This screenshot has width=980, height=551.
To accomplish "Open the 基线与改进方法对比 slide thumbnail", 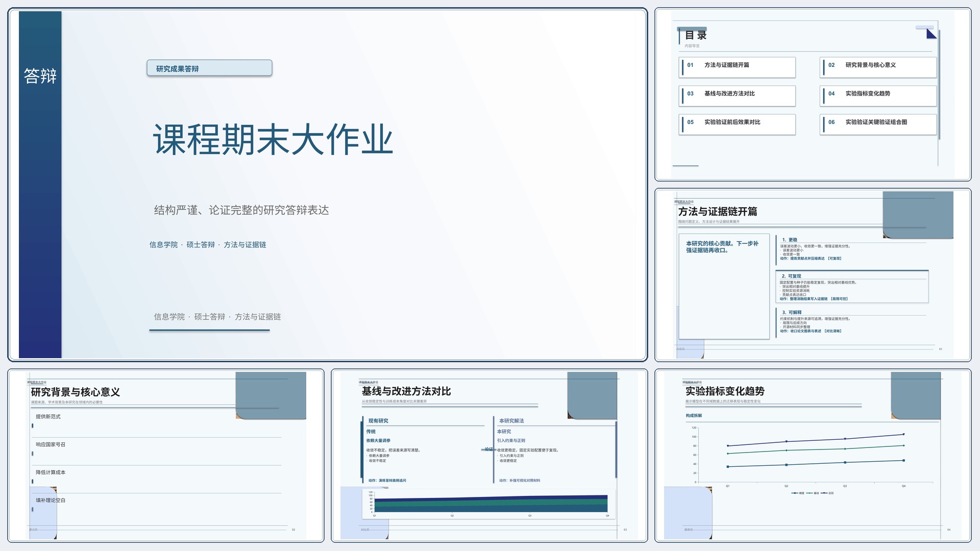I will click(x=489, y=456).
